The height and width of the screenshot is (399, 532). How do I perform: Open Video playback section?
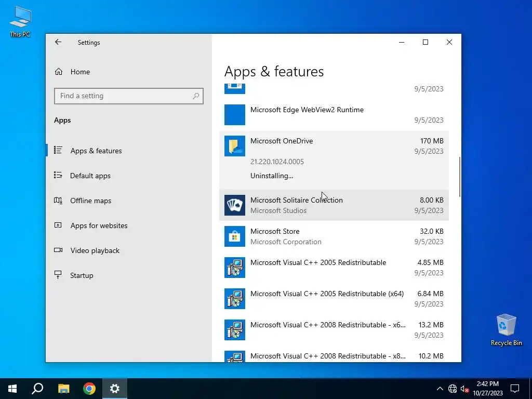[x=95, y=250]
